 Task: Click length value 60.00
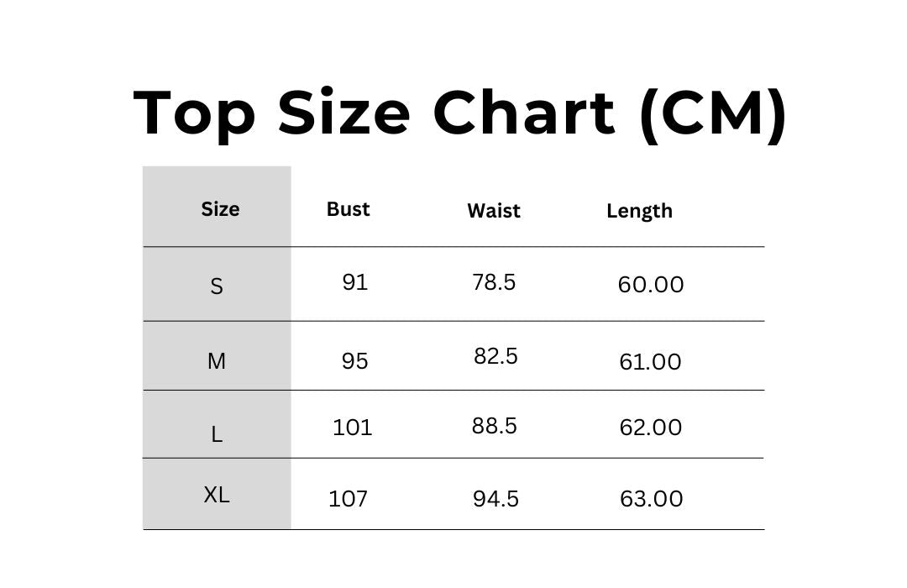[651, 285]
